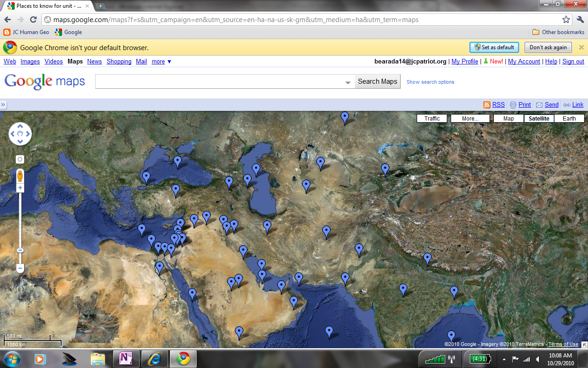Open Chrome wrench settings menu

[580, 20]
